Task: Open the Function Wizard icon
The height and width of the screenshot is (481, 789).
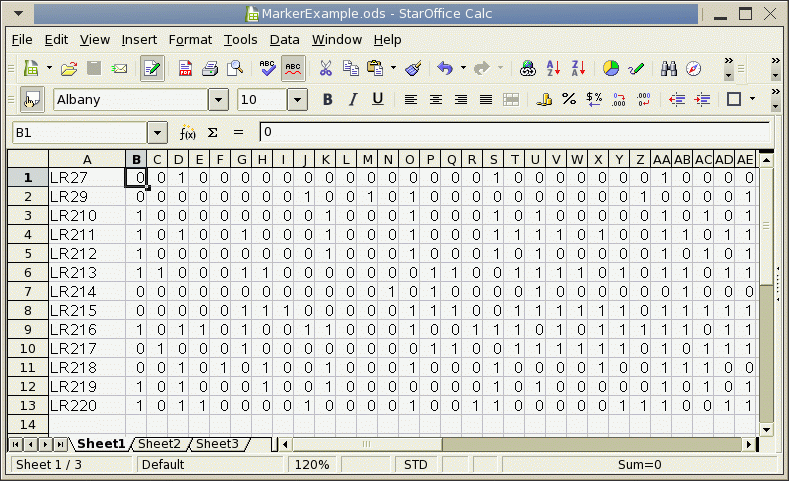Action: click(x=187, y=132)
